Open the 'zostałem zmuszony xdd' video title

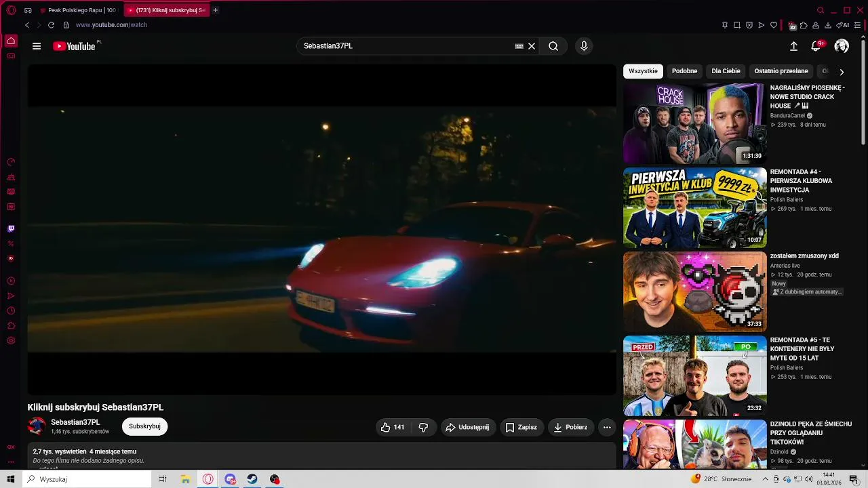pos(804,256)
